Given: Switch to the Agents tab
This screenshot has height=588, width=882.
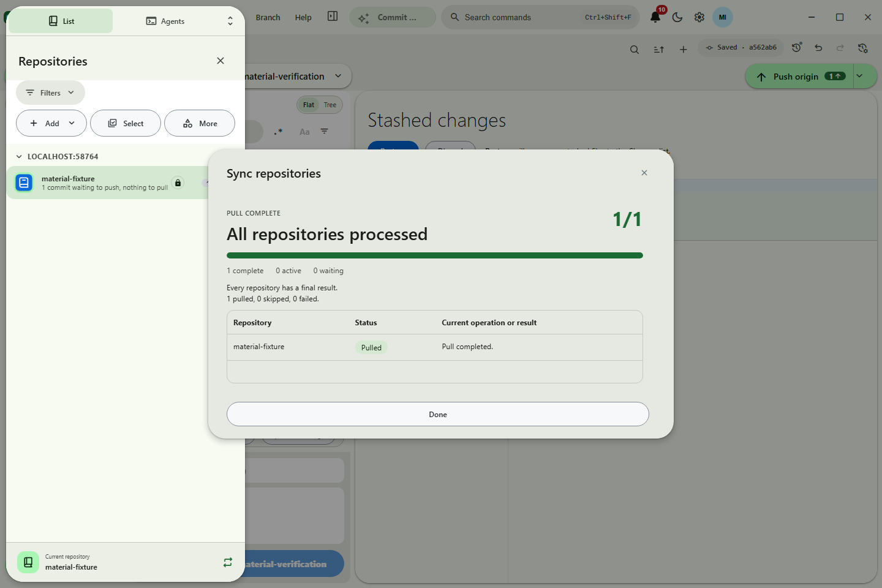Looking at the screenshot, I should [x=165, y=21].
